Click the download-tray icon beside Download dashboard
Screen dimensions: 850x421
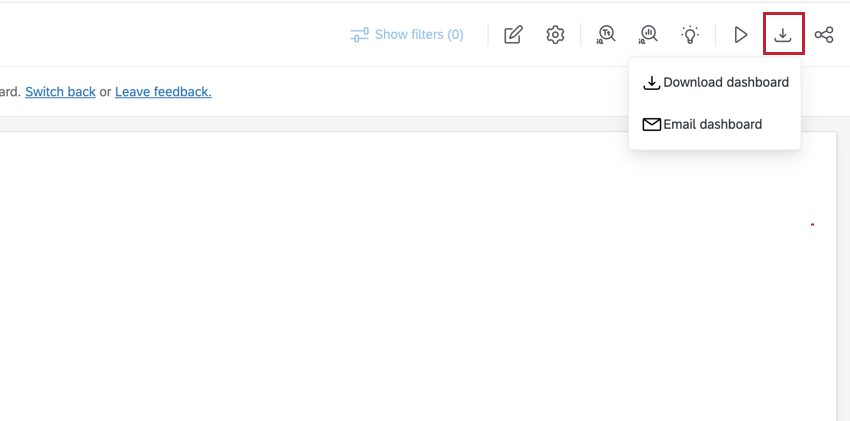coord(652,83)
